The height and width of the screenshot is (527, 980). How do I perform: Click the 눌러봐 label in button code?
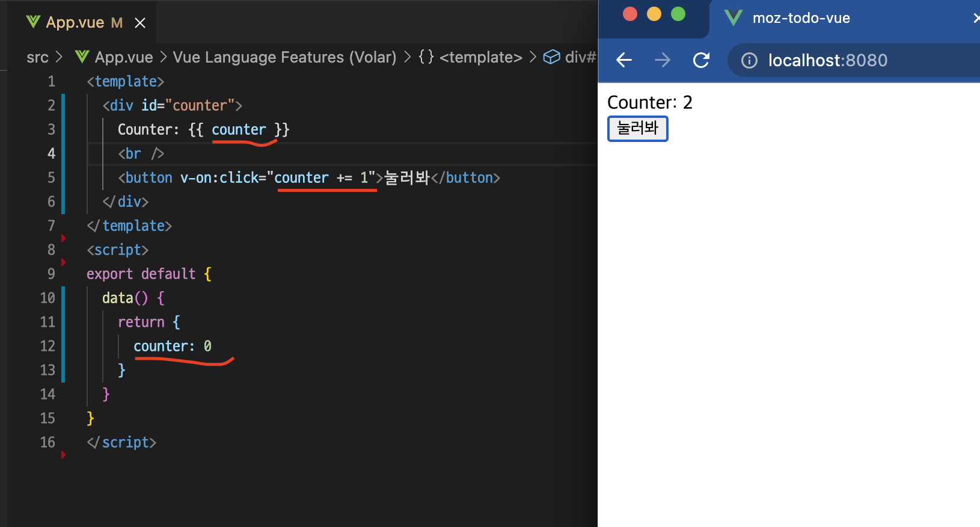[x=407, y=177]
